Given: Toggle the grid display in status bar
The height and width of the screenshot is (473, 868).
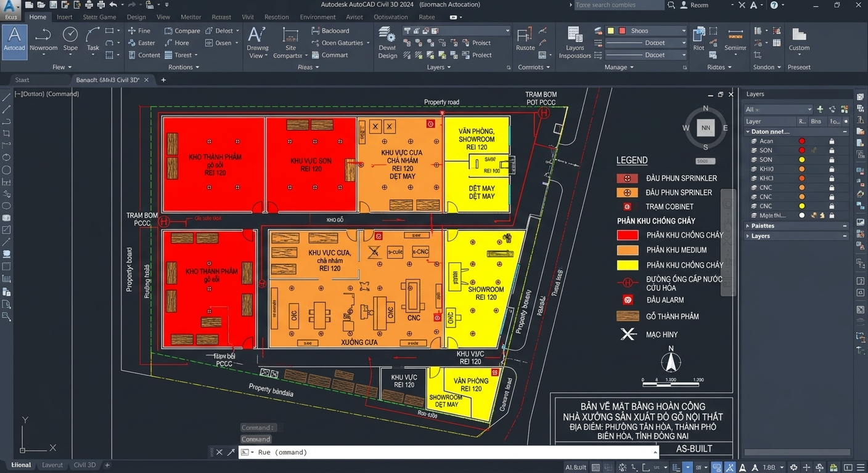Looking at the screenshot, I should point(596,467).
